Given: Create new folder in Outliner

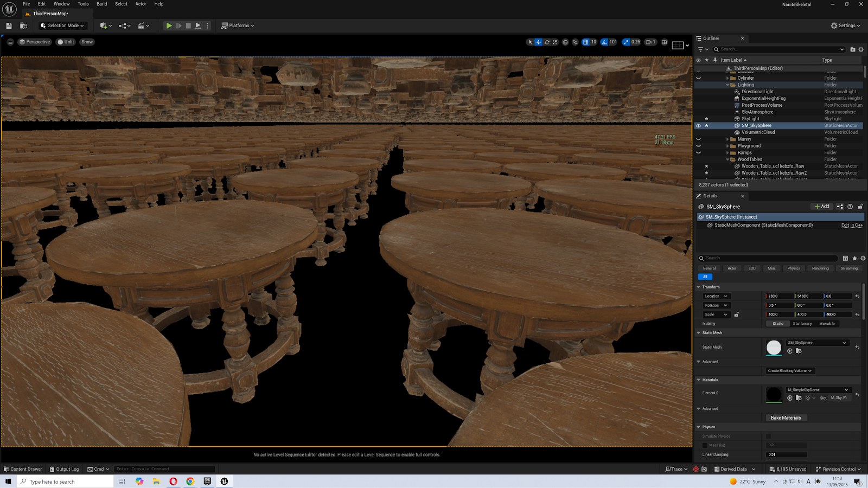Looking at the screenshot, I should 853,49.
